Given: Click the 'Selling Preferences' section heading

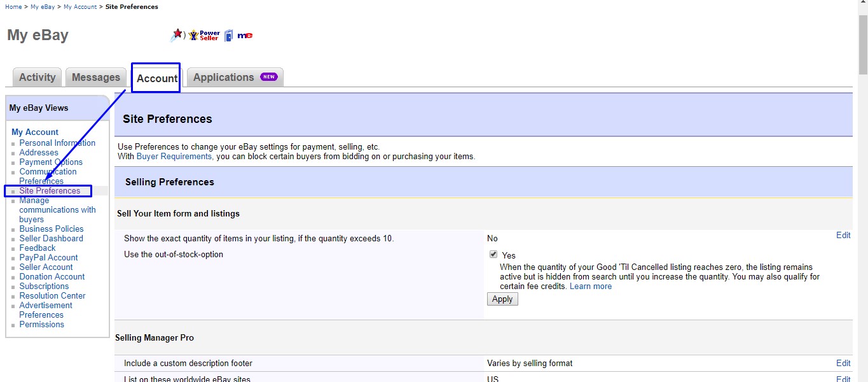Looking at the screenshot, I should [x=170, y=182].
